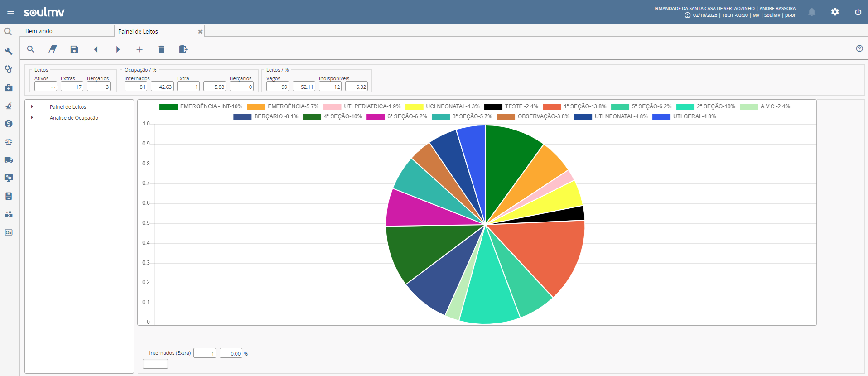The width and height of the screenshot is (868, 376).
Task: Open the settings gear icon
Action: tap(835, 12)
